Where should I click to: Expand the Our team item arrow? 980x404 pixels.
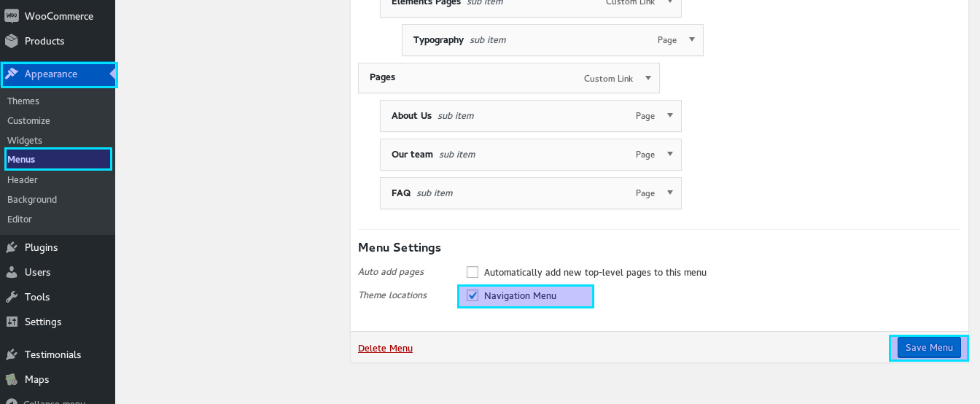(669, 154)
